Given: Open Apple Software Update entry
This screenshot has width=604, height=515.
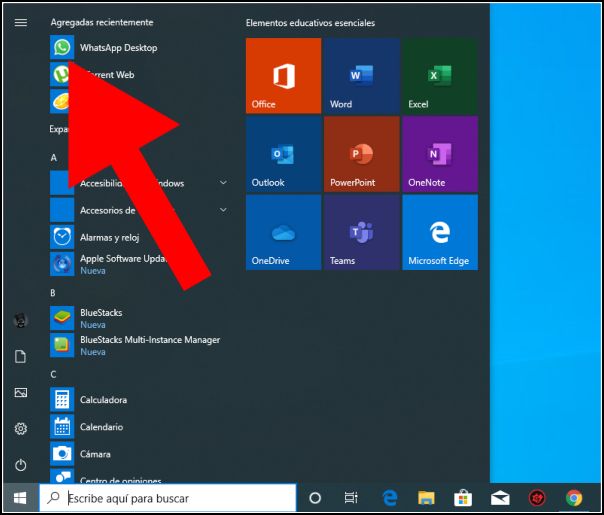Looking at the screenshot, I should (141, 264).
